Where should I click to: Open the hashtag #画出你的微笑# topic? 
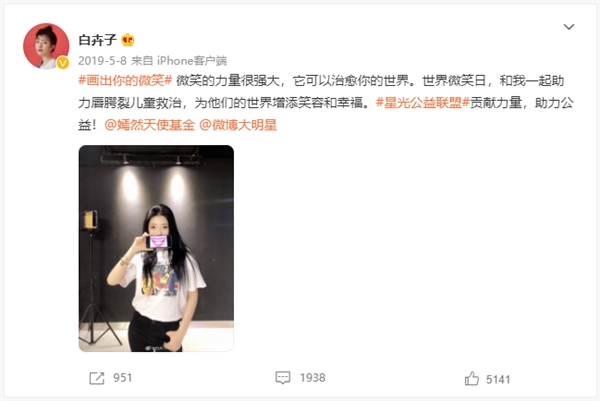click(125, 81)
